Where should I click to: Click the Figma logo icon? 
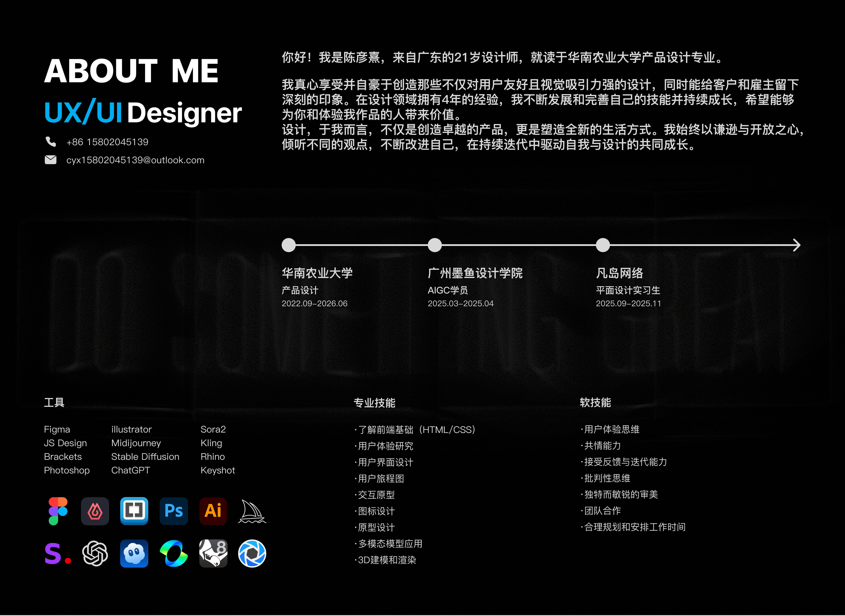pos(58,511)
